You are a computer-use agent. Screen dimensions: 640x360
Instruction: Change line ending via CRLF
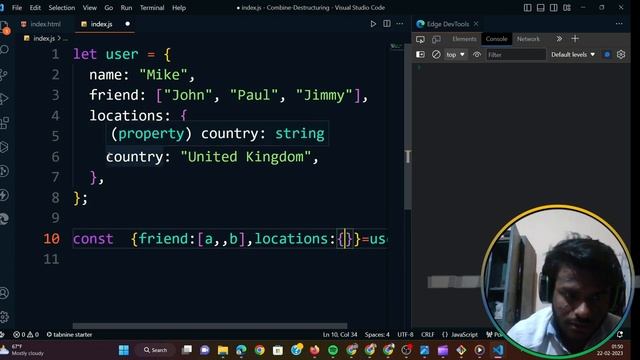[427, 335]
